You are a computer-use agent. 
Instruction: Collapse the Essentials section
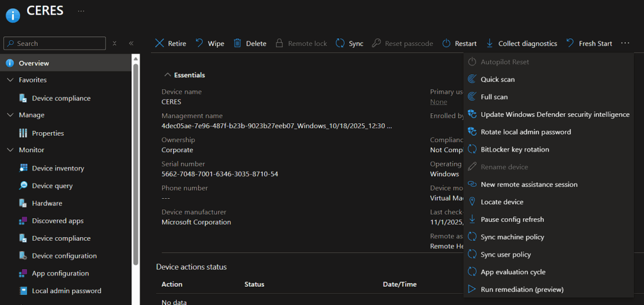tap(167, 75)
